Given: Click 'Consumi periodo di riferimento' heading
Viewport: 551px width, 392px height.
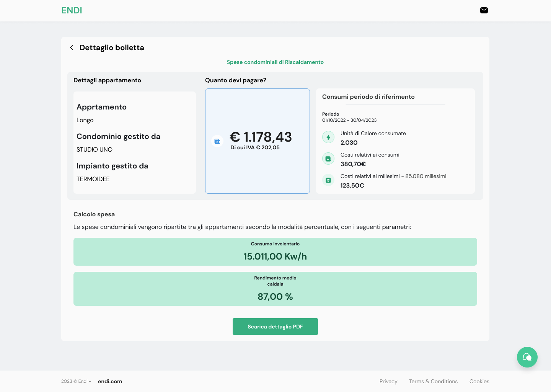Looking at the screenshot, I should coord(368,97).
